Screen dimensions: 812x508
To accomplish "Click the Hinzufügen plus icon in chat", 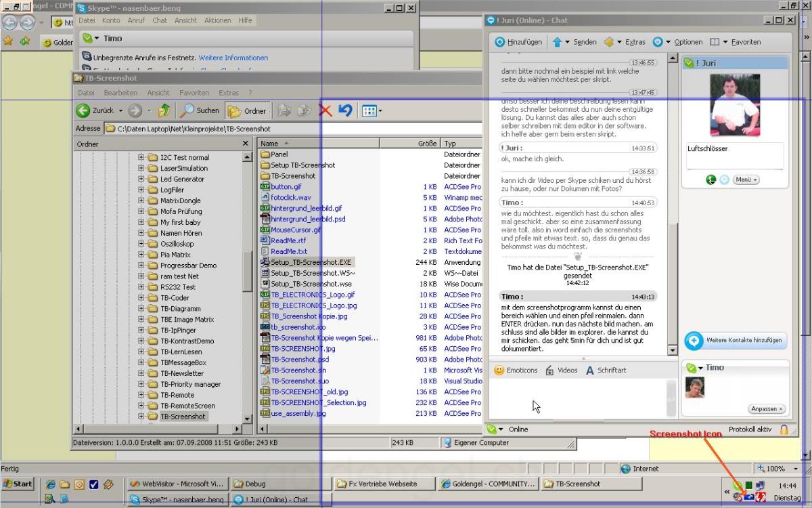I will point(500,42).
